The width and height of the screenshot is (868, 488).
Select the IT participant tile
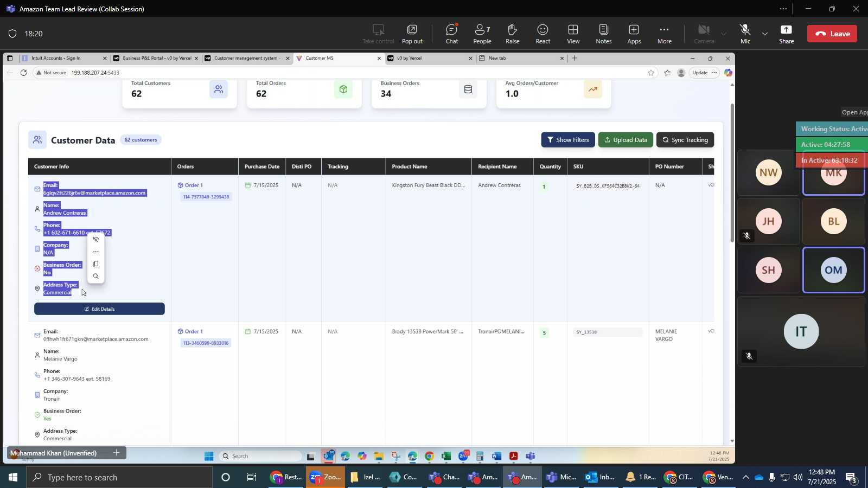[x=801, y=331]
